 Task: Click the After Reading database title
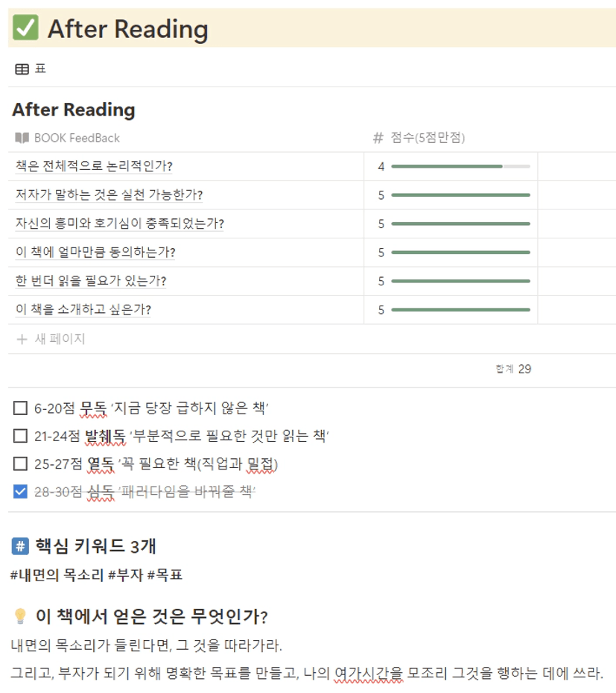click(x=74, y=110)
